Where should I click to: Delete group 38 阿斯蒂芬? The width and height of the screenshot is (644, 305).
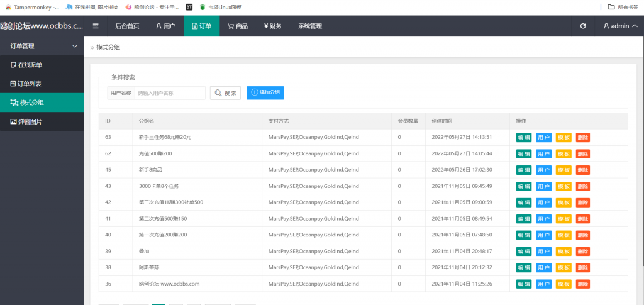[x=583, y=268]
